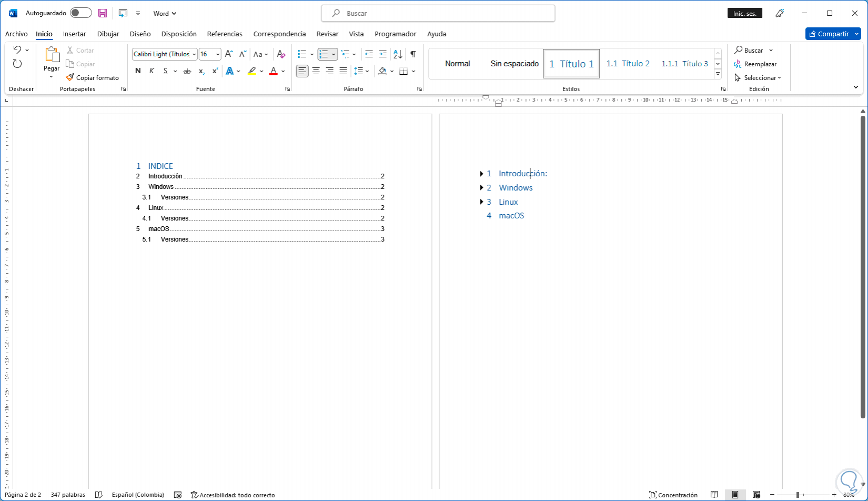Open the font size dropdown

point(218,54)
